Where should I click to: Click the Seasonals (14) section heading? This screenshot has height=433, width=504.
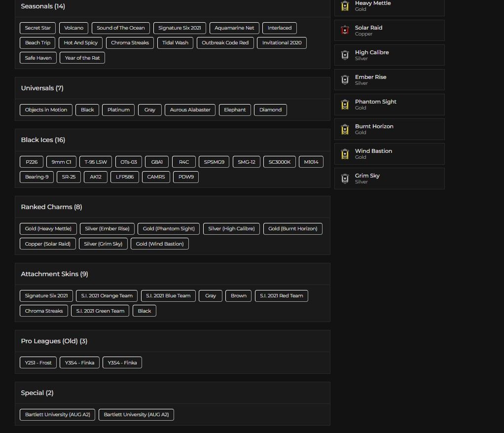tap(43, 6)
